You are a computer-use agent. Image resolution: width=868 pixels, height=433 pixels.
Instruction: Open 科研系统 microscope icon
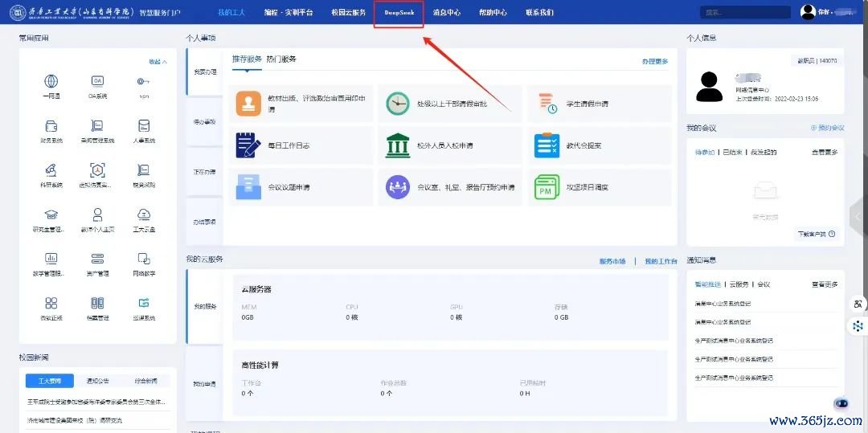[51, 170]
